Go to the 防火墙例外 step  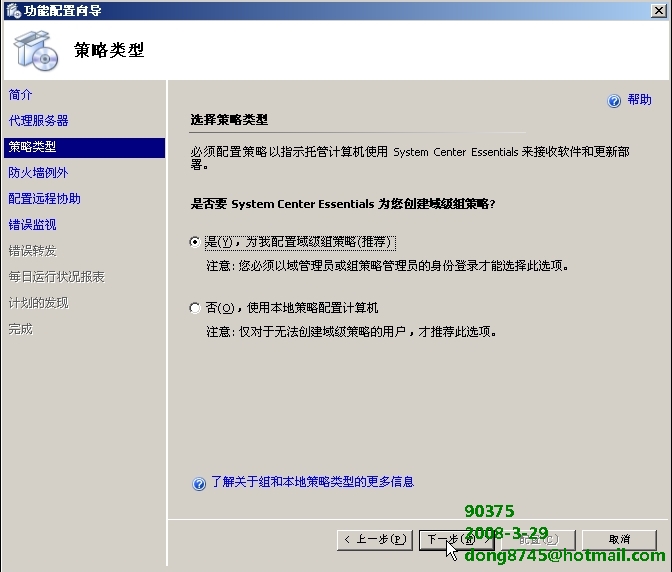[x=38, y=173]
